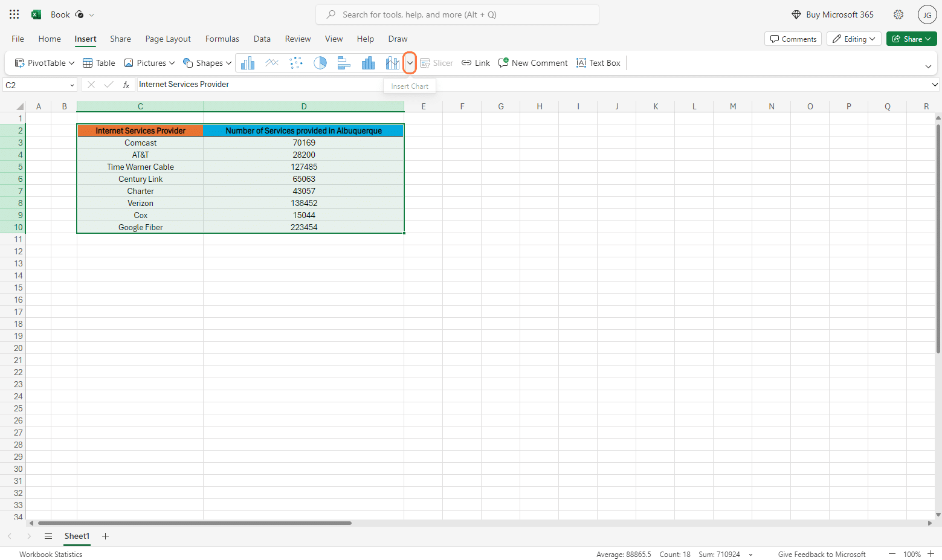Switch to the Draw tab

pyautogui.click(x=398, y=39)
